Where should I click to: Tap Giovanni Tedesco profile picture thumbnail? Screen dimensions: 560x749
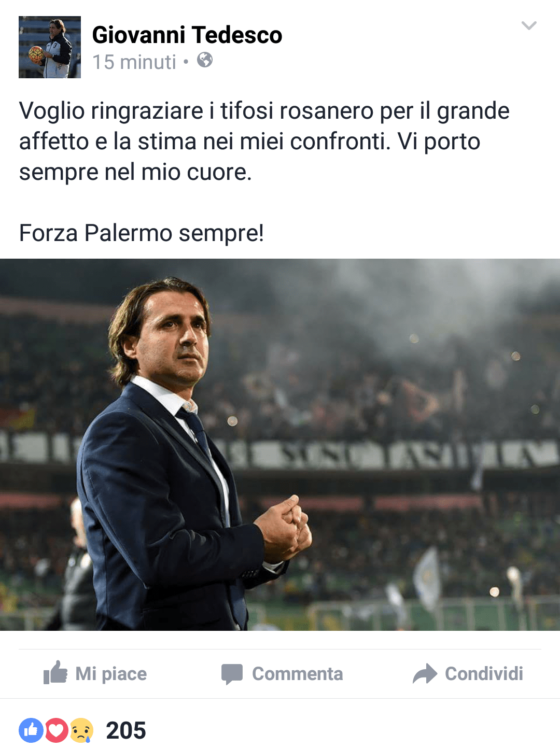click(50, 47)
